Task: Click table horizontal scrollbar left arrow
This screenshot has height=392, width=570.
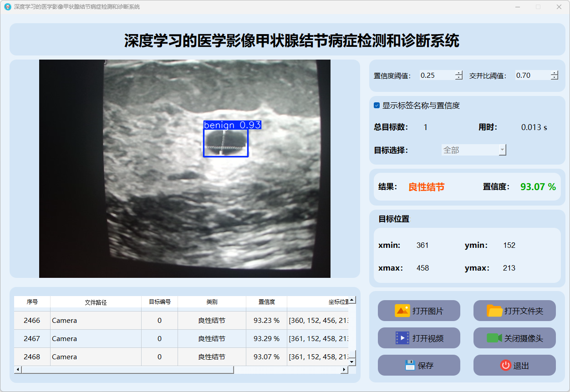Action: pos(18,370)
